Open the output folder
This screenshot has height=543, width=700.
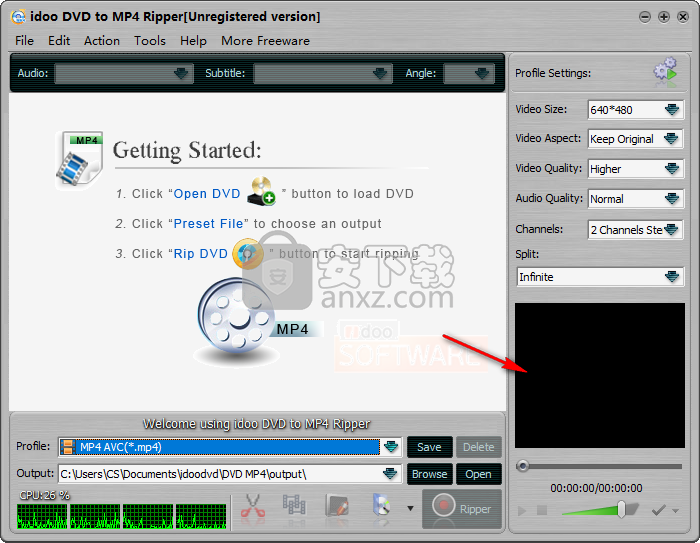(479, 474)
